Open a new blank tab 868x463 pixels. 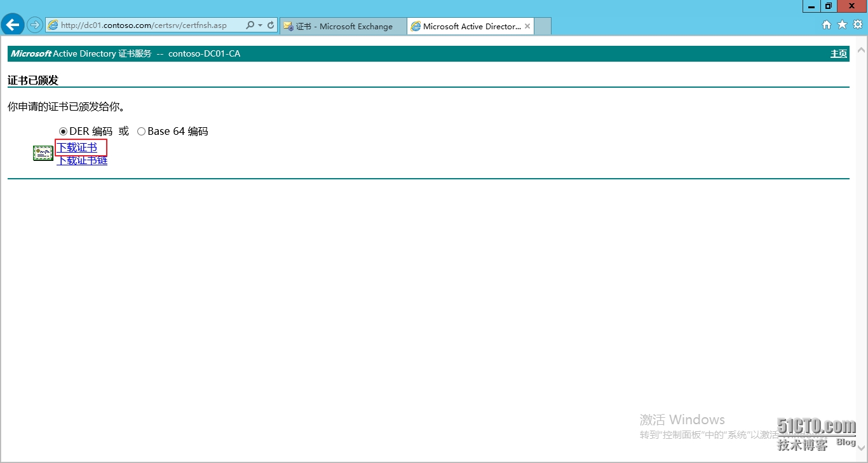click(543, 26)
